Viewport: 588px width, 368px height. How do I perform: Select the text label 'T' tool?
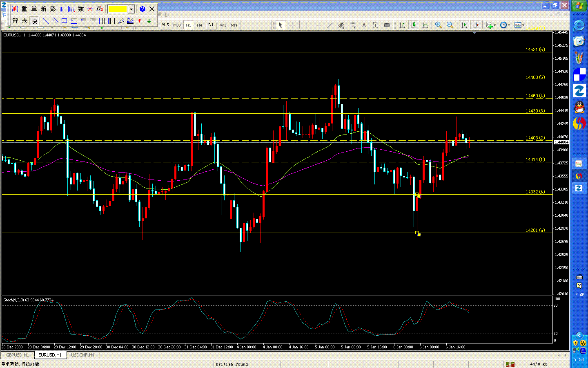coord(375,25)
